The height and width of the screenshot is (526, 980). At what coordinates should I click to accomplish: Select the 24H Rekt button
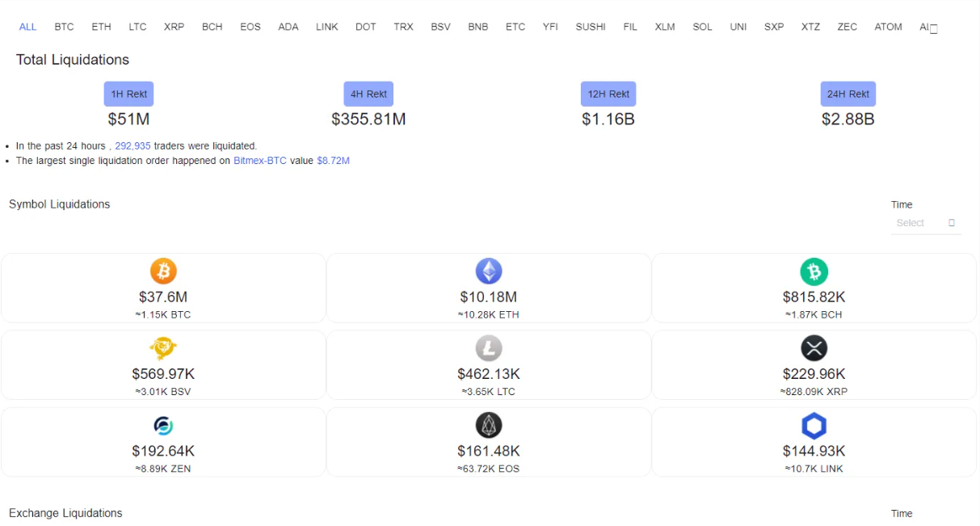(x=848, y=94)
